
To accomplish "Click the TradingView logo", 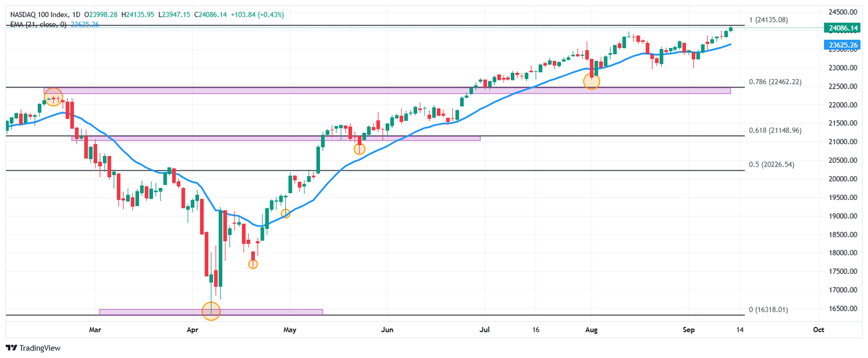I will point(33,348).
